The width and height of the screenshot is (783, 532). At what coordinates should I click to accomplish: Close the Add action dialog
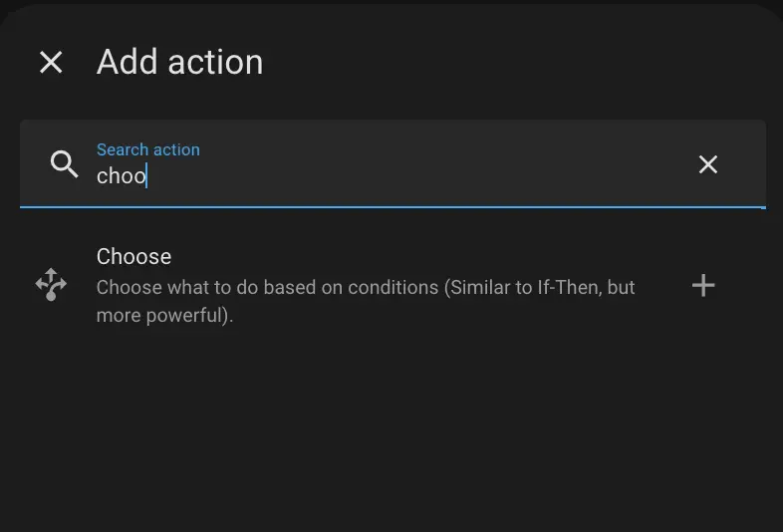point(51,63)
